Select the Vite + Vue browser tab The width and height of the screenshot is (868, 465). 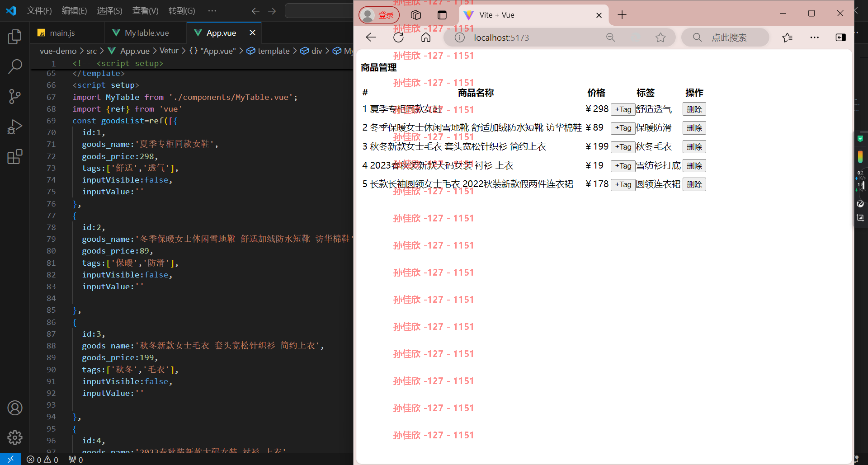(x=533, y=15)
